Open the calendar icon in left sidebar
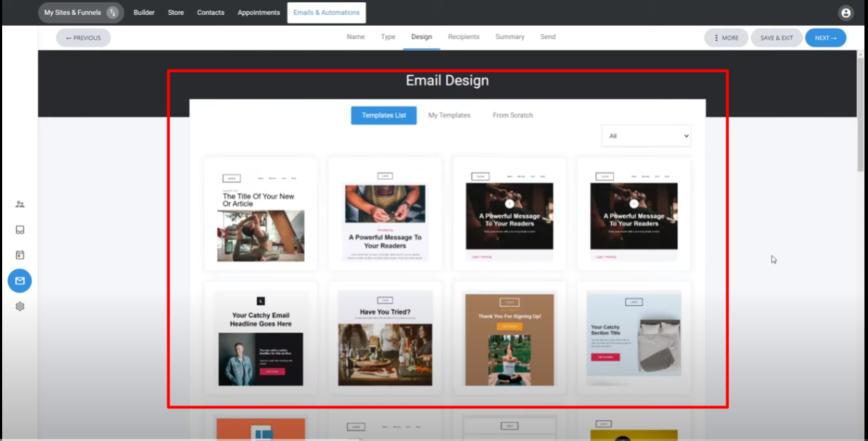868x441 pixels. point(20,255)
